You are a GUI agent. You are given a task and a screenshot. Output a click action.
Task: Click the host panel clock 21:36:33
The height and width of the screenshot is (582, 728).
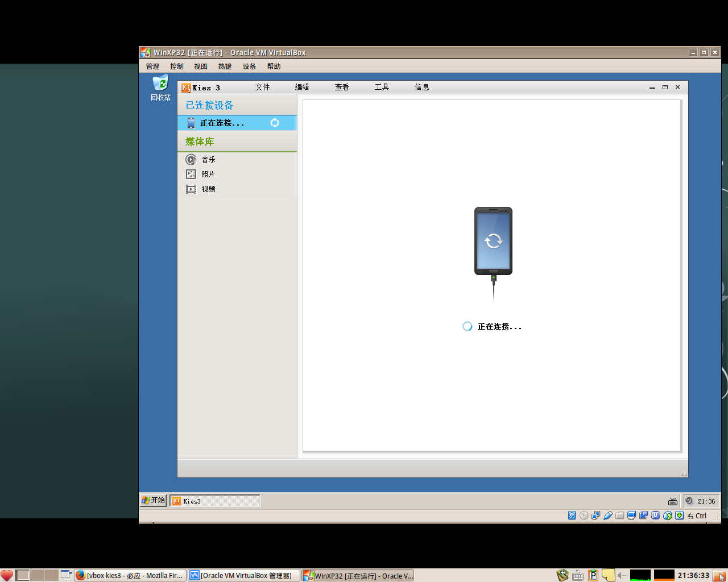click(693, 575)
